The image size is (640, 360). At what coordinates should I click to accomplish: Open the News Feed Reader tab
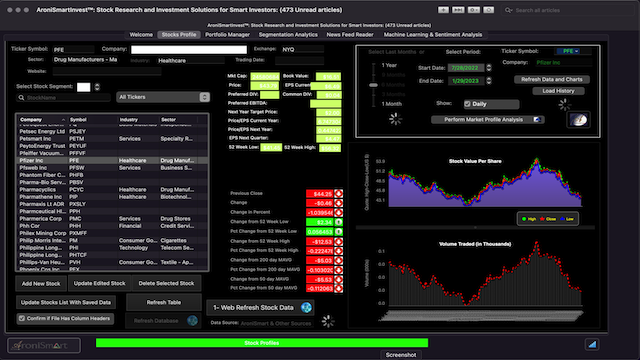click(x=350, y=35)
